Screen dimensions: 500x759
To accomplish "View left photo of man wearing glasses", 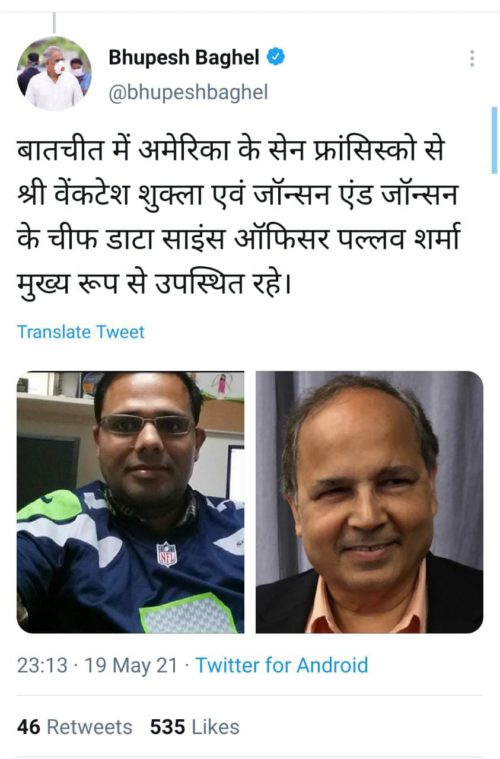I will [x=130, y=502].
